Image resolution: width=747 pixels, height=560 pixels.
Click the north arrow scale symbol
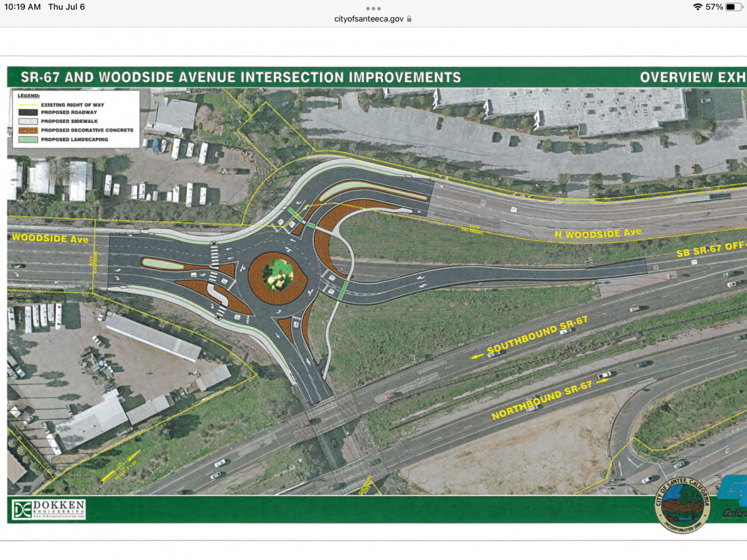[123, 466]
